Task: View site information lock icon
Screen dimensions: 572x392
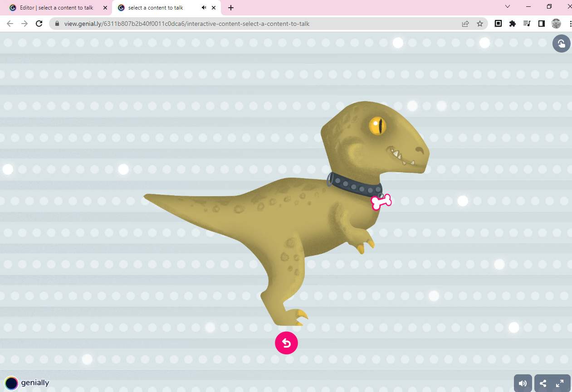Action: (x=57, y=24)
